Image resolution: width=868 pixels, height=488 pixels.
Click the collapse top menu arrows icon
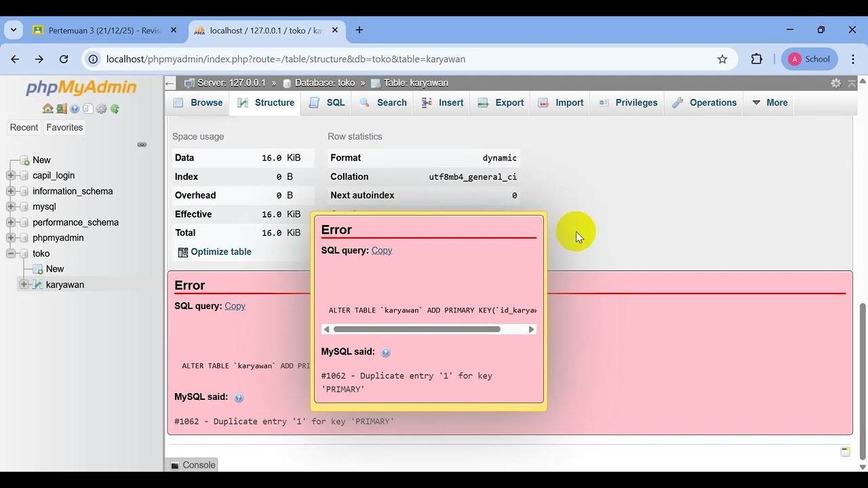(x=852, y=83)
